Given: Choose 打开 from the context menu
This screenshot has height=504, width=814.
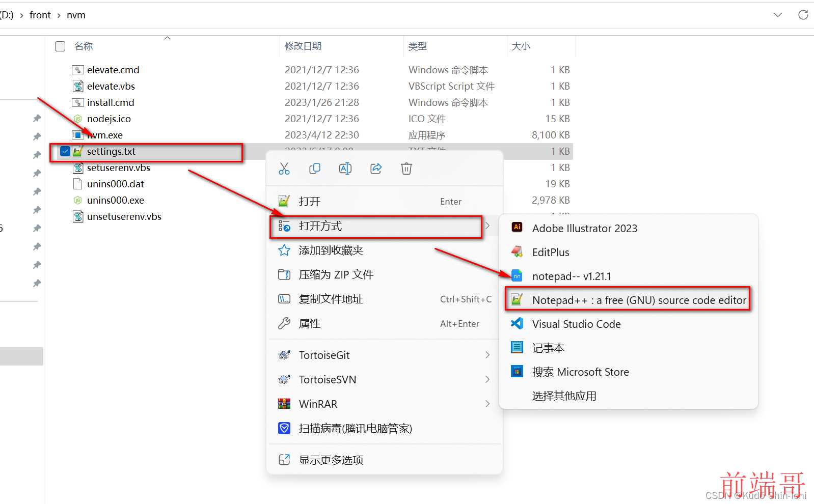Looking at the screenshot, I should [385, 201].
